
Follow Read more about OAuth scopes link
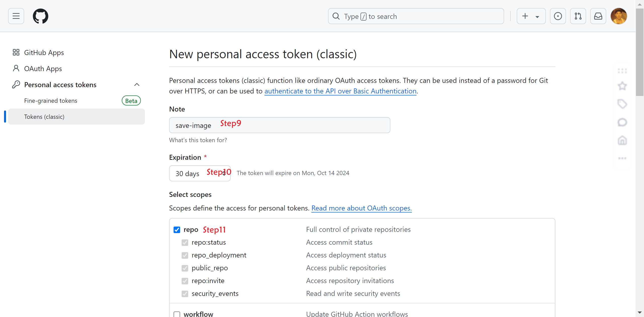pyautogui.click(x=361, y=208)
